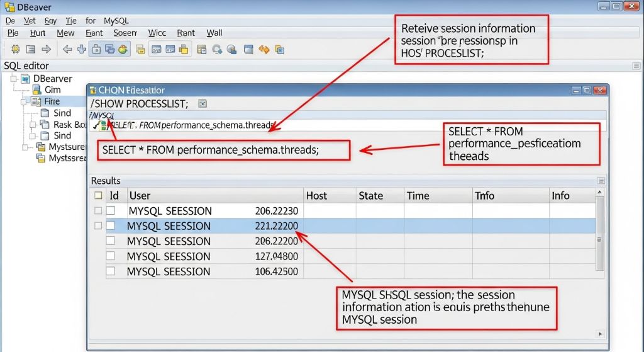The image size is (644, 352).
Task: Tick the inner checkbox next to 206.22230 session
Action: (111, 210)
